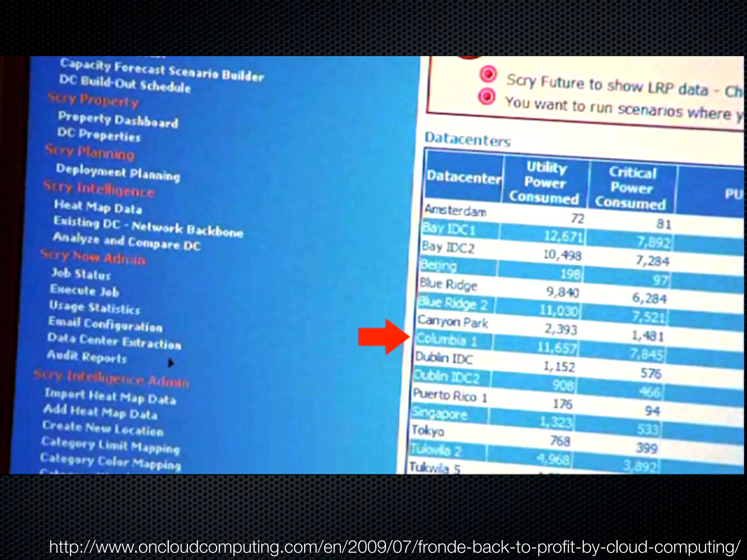Viewport: 747px width, 560px height.
Task: Open Heat Map Data page
Action: coord(98,207)
